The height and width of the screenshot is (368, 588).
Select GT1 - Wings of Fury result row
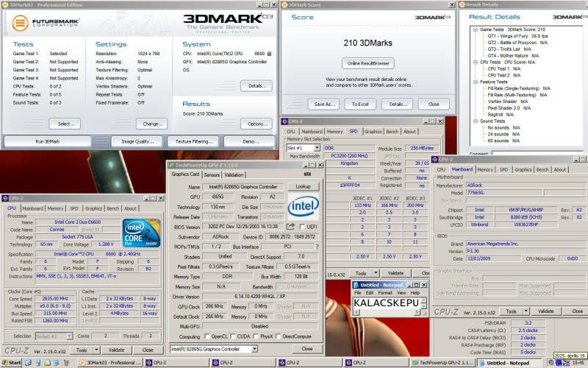517,36
